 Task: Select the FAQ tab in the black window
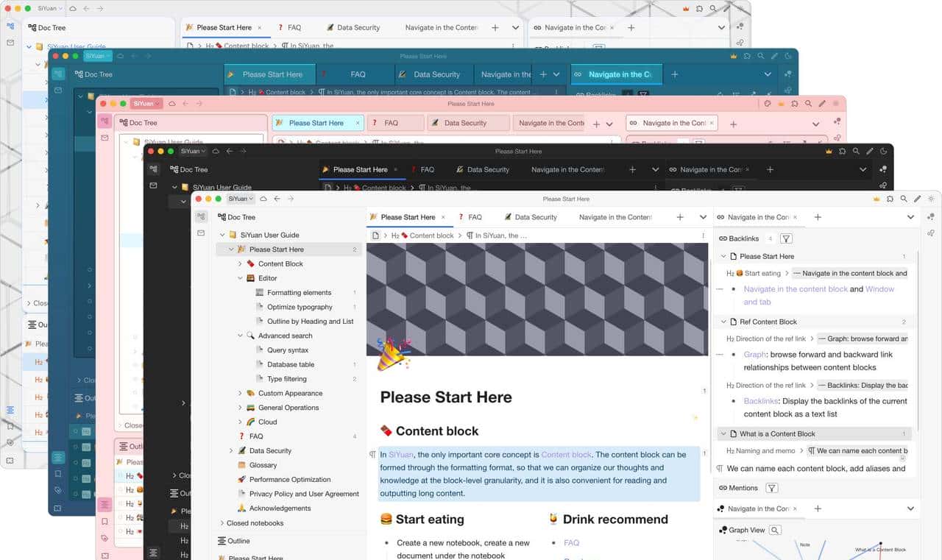pyautogui.click(x=422, y=169)
